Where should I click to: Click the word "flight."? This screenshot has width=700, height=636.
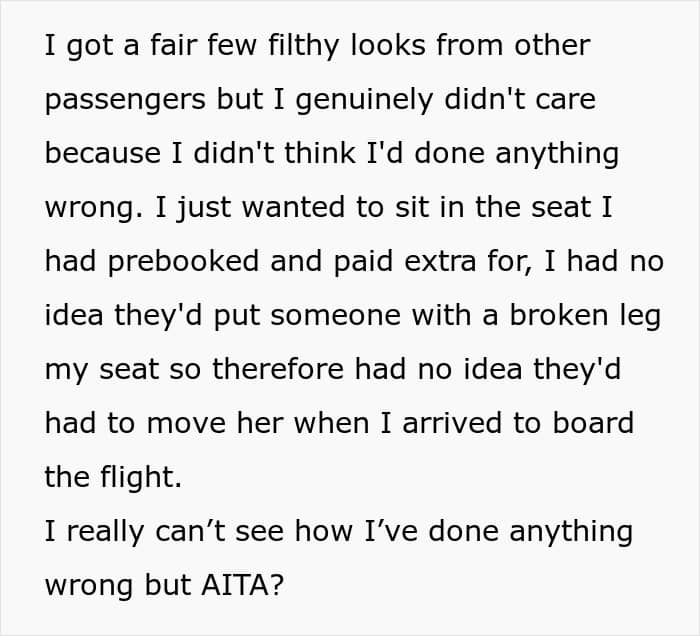[140, 477]
